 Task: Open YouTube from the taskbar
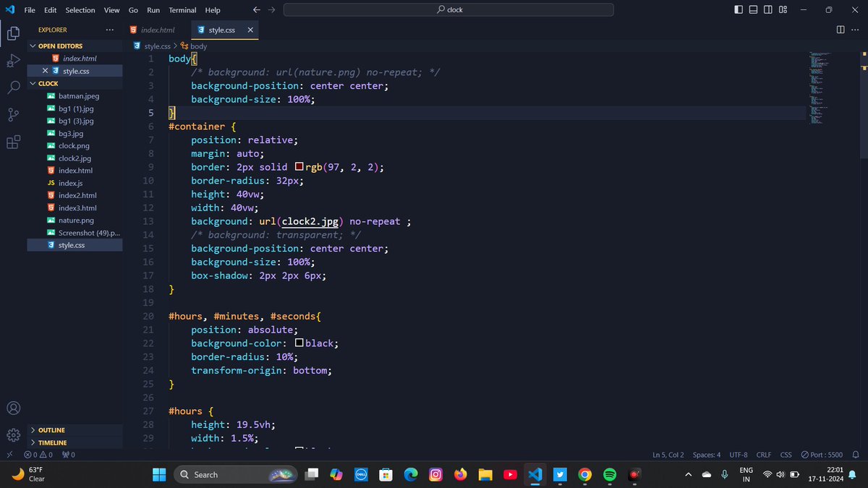(510, 474)
